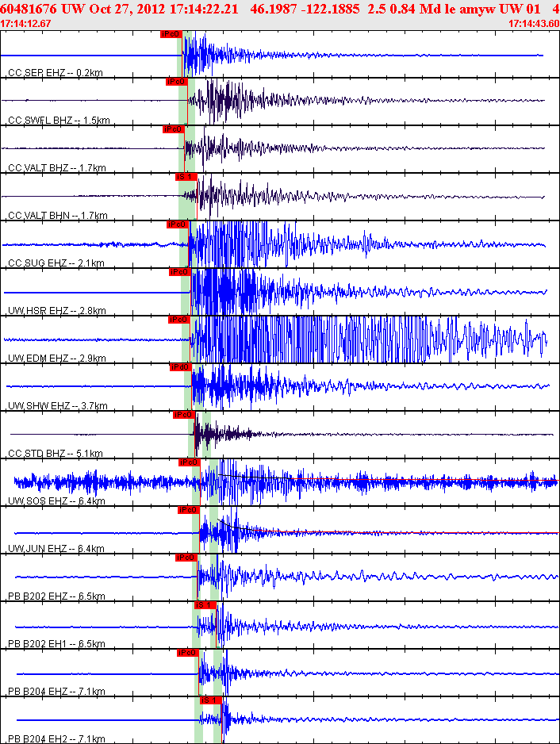
Task: Select the UW HSR EHZ -- 2.8km label
Action: point(57,311)
